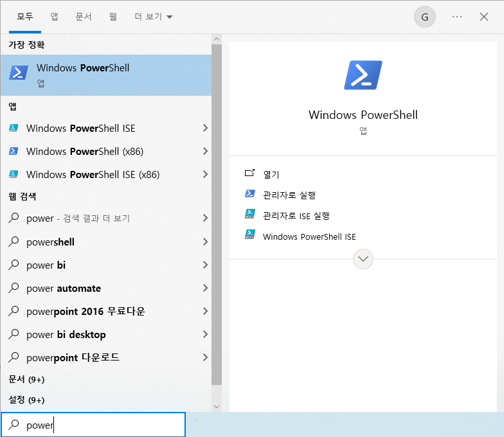Select the 'powerpoint 2016 무료다운' suggestion text

point(86,311)
